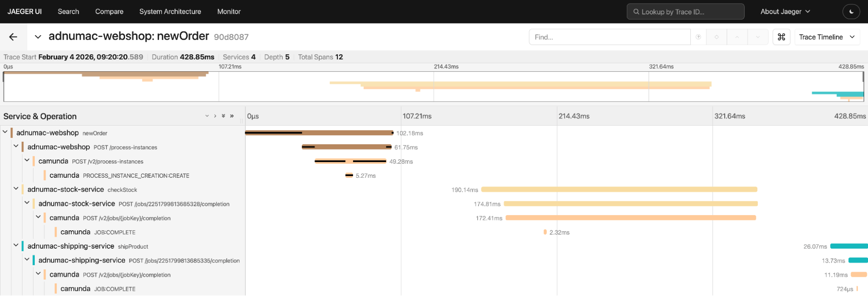
Task: Click the search help question-mark icon
Action: point(698,37)
